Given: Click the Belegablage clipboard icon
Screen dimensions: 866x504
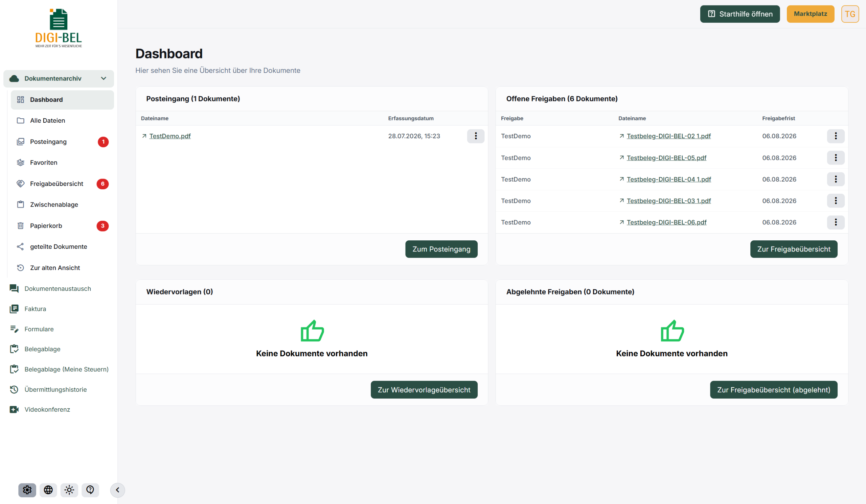Looking at the screenshot, I should pos(14,349).
